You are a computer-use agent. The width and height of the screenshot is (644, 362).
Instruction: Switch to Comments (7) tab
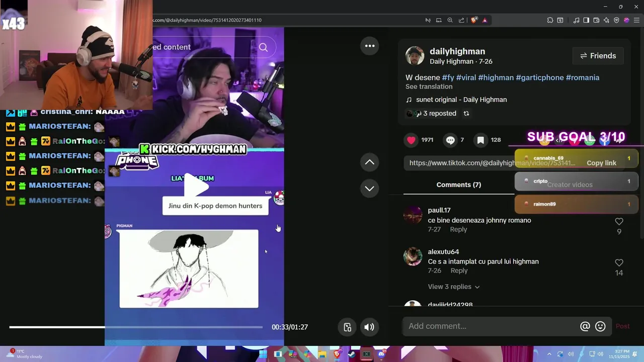(459, 185)
